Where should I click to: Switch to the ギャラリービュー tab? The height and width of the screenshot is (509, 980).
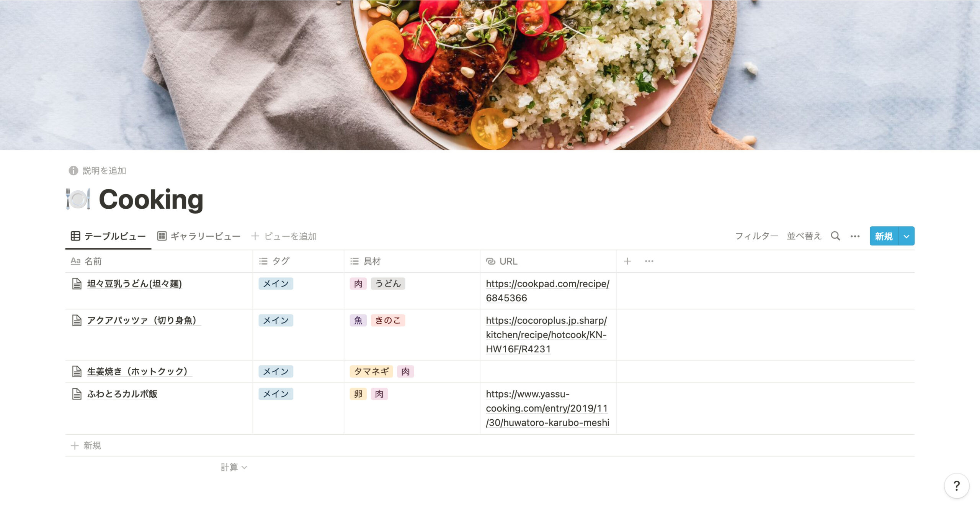[199, 236]
